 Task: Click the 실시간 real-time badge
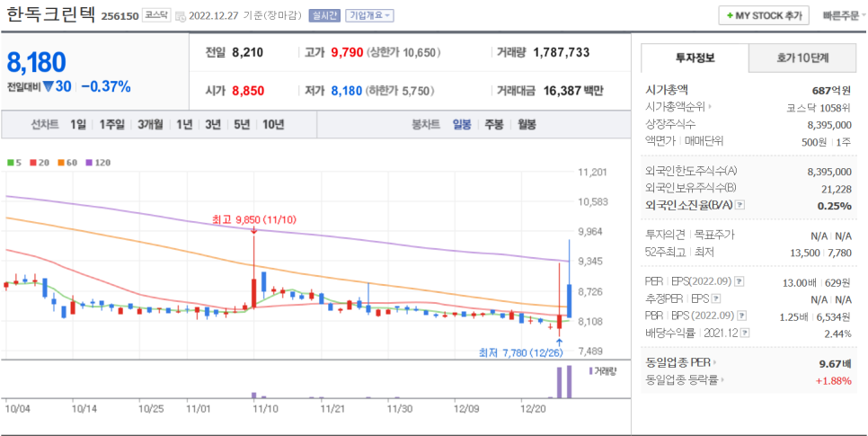pyautogui.click(x=324, y=15)
